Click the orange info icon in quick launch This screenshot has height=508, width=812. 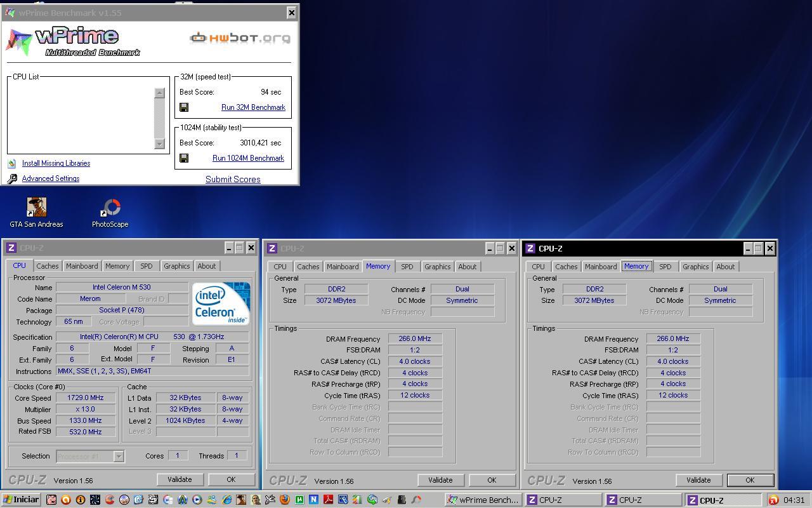(x=80, y=500)
